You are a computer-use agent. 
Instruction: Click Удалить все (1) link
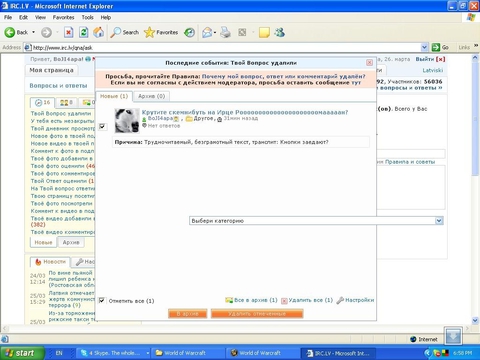coord(307,300)
